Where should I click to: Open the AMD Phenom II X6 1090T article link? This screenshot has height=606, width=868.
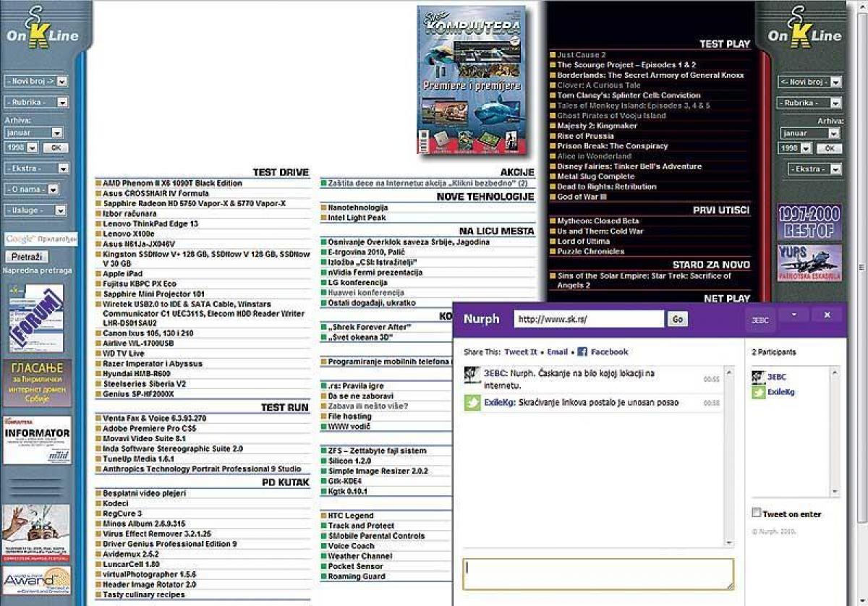click(172, 184)
